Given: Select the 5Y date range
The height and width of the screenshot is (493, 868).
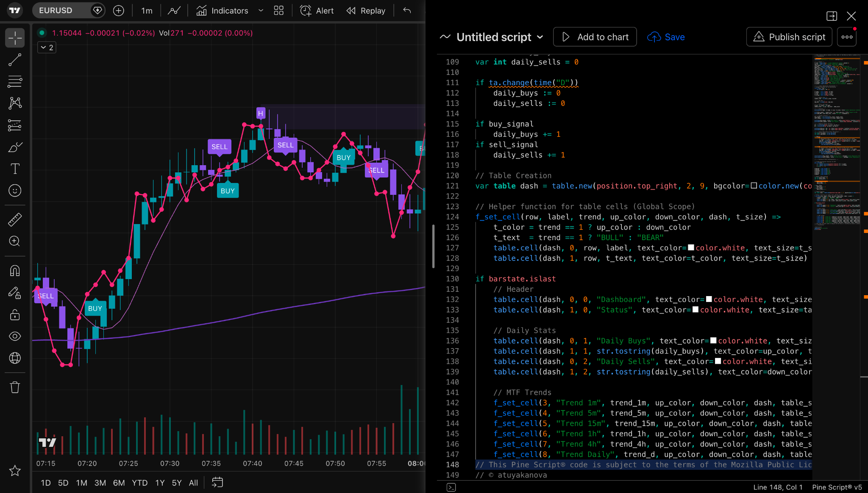Looking at the screenshot, I should click(177, 483).
